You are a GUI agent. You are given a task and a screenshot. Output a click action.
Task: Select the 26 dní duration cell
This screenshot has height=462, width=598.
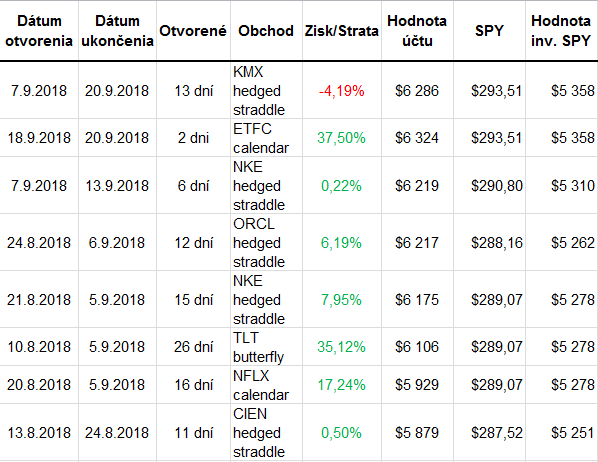(x=193, y=347)
